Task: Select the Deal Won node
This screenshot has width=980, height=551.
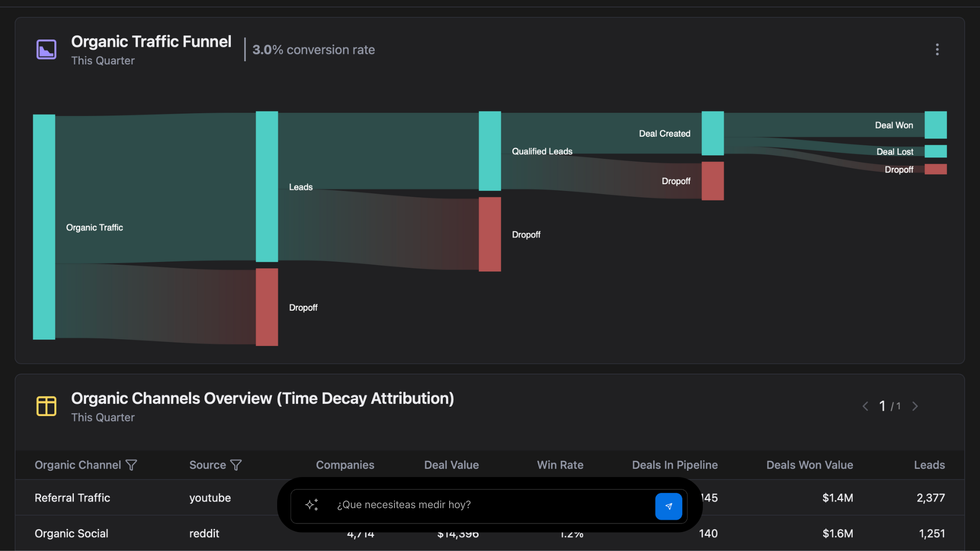Action: 935,125
